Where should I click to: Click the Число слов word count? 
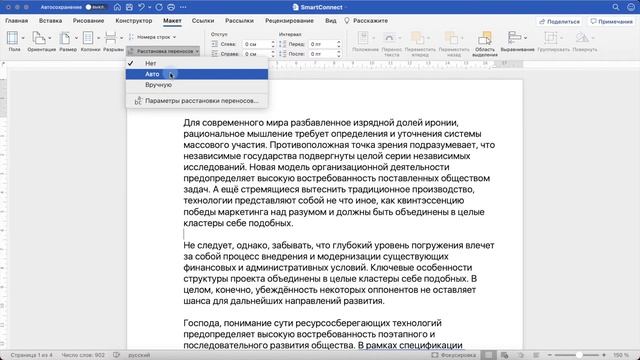83,355
